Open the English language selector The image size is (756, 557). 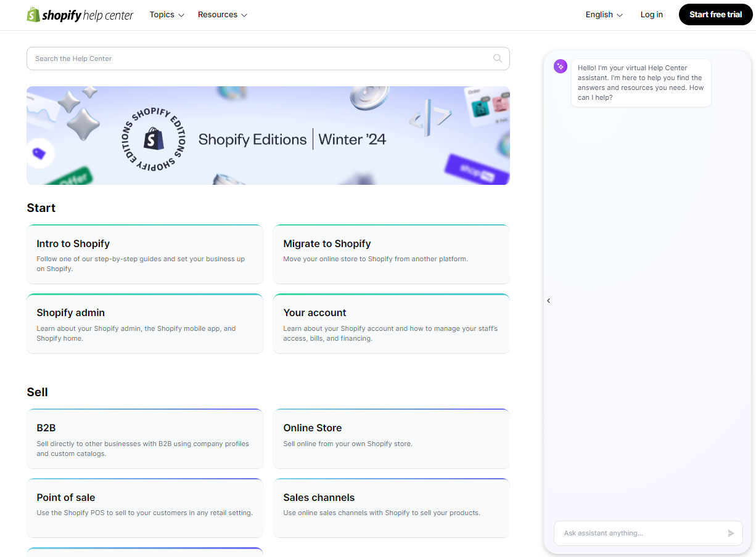pos(603,14)
